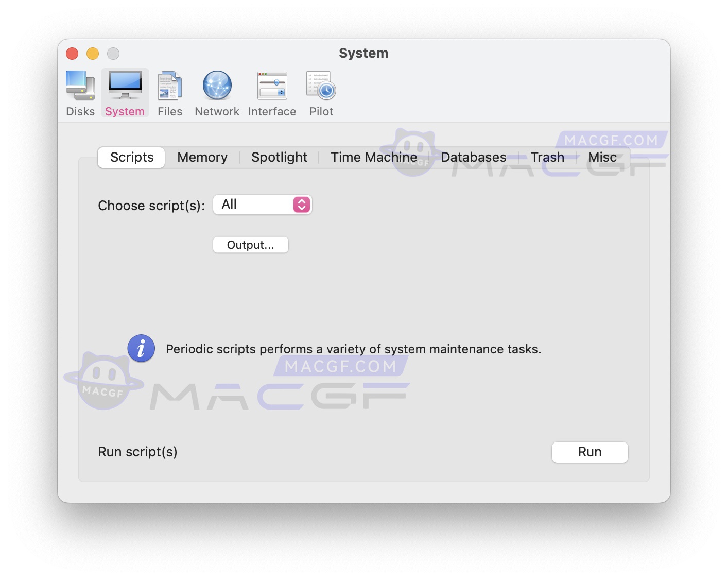Click the Output... button
728x579 pixels.
(x=250, y=245)
